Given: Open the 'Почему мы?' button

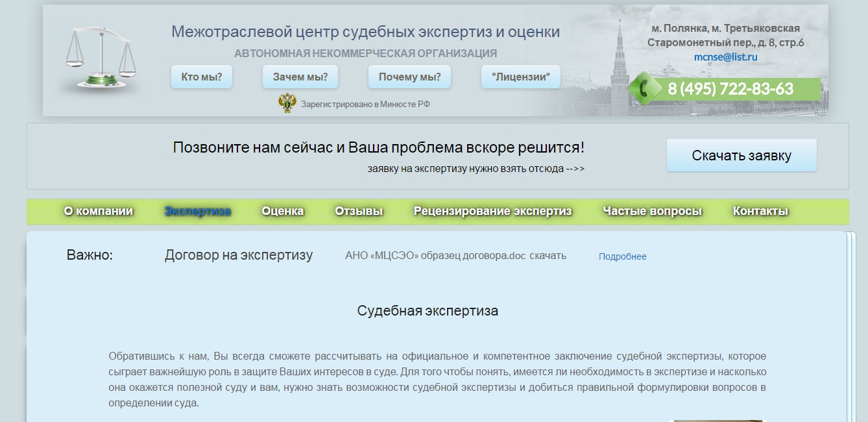Looking at the screenshot, I should pyautogui.click(x=410, y=77).
